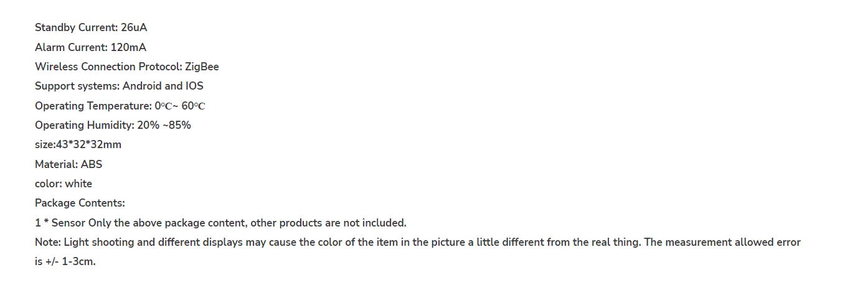Click on the word ZigBee
Image resolution: width=868 pixels, height=285 pixels.
[x=202, y=67]
